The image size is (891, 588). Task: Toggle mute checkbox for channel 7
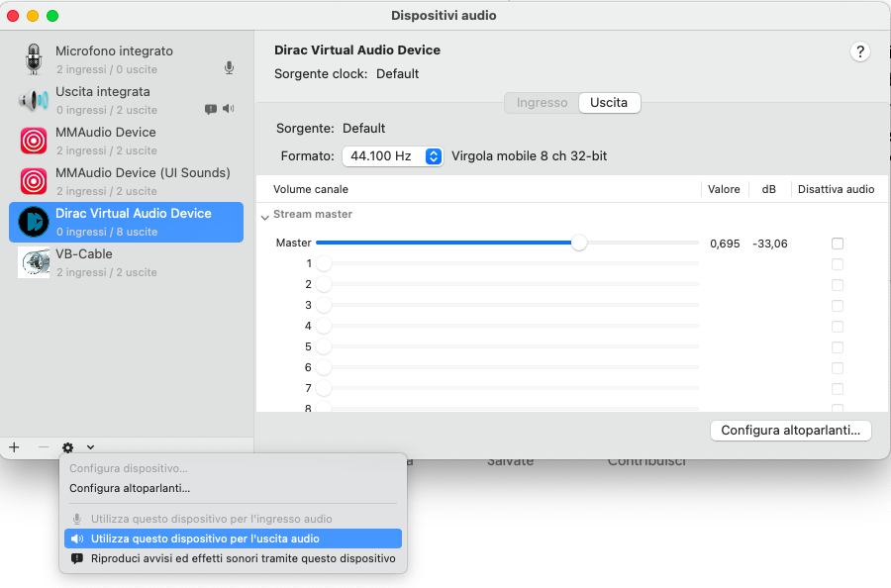[x=837, y=389]
